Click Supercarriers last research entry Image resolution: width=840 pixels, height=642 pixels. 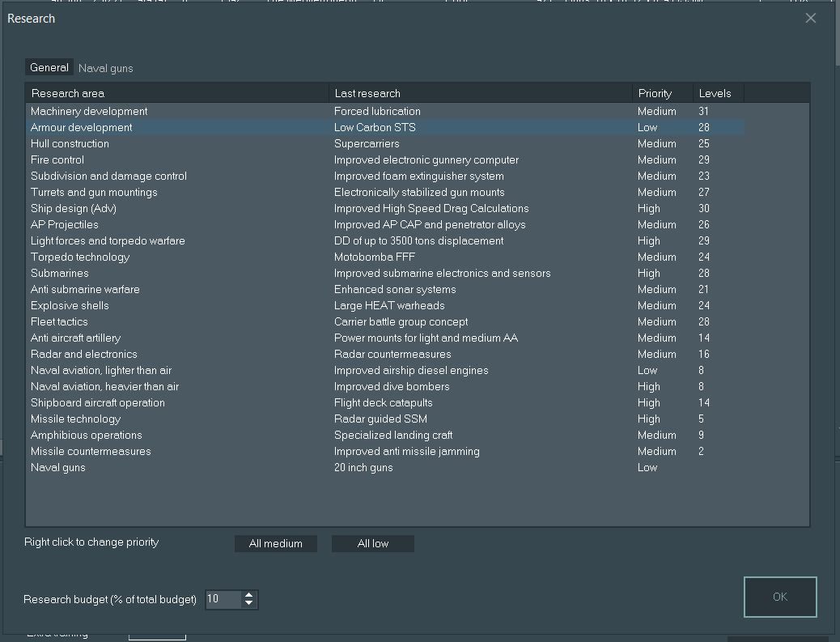[x=367, y=143]
